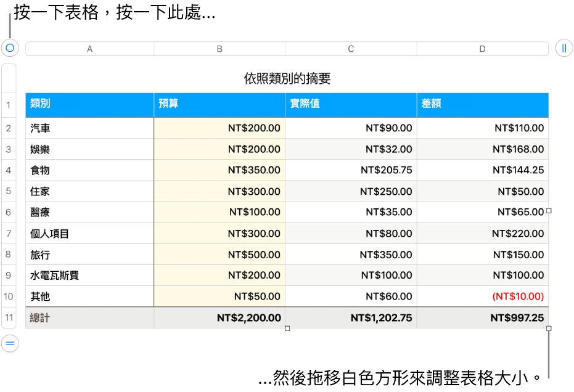Click the add-row handle at bottom left
The image size is (574, 392).
[x=9, y=344]
